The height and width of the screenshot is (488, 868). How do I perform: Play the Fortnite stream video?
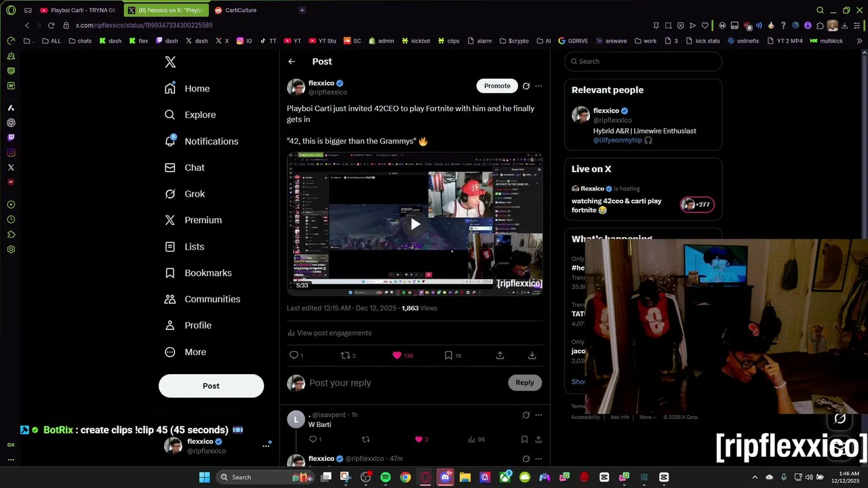click(415, 224)
